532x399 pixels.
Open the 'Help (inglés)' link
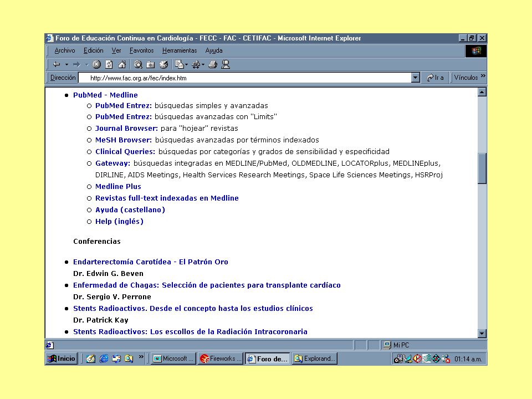120,221
